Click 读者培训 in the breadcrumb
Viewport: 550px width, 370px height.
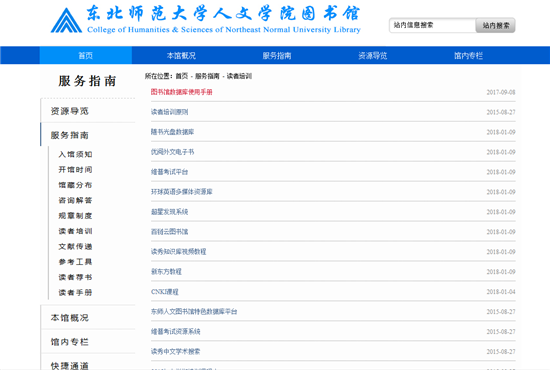click(x=239, y=76)
